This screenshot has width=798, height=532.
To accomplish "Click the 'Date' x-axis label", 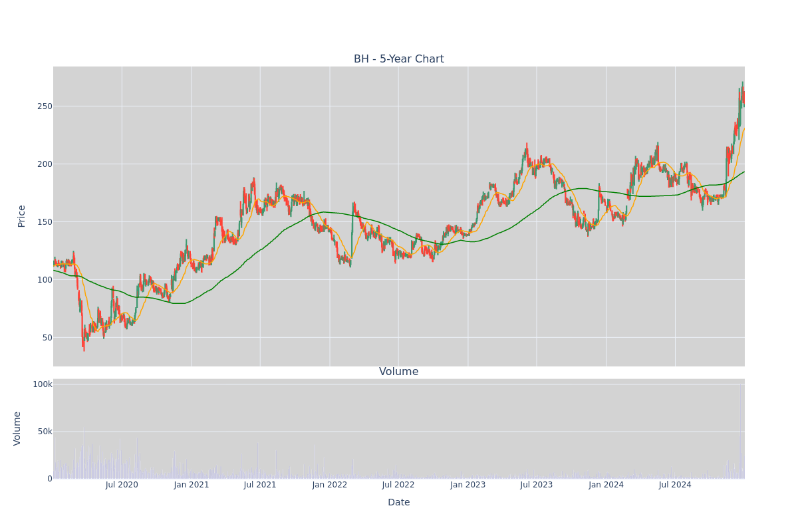I will (x=398, y=502).
